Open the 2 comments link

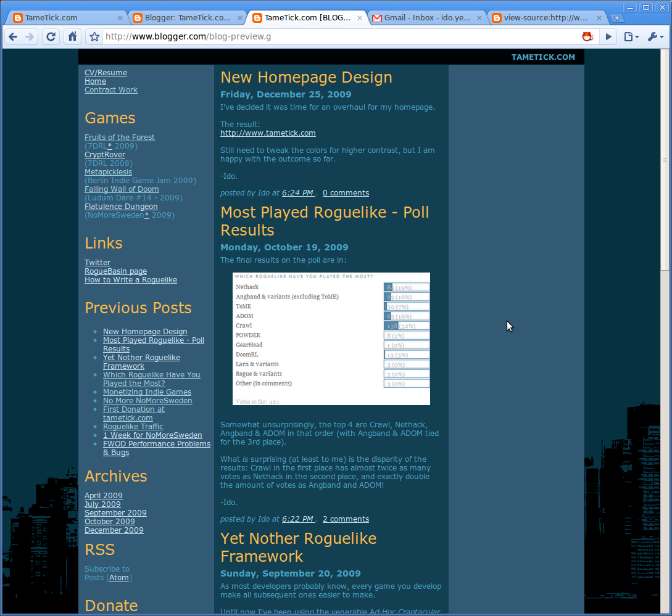346,519
